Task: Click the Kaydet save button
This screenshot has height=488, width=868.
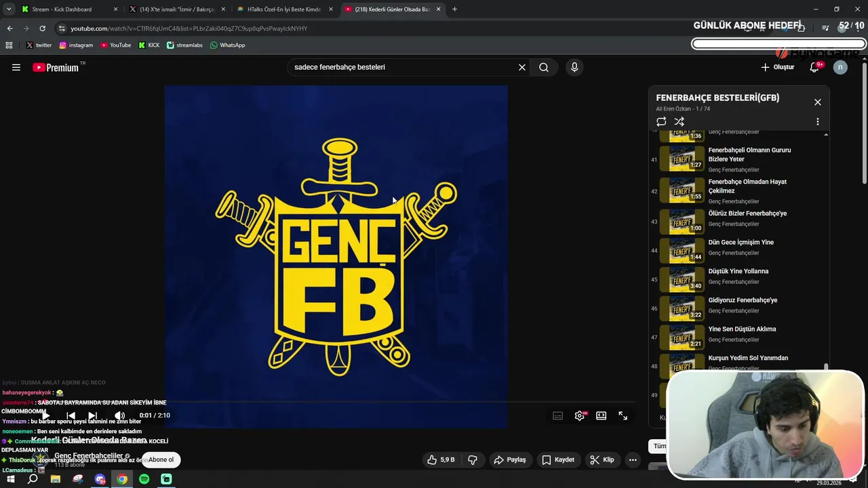Action: (x=558, y=460)
